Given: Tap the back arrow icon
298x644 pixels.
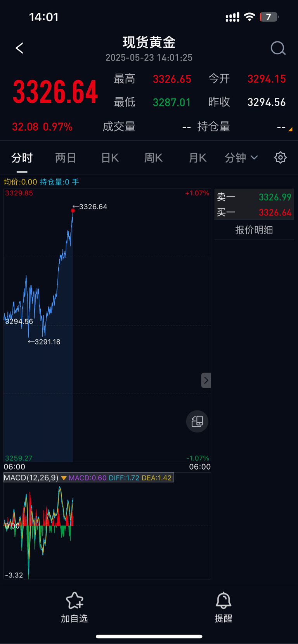Looking at the screenshot, I should tap(19, 48).
